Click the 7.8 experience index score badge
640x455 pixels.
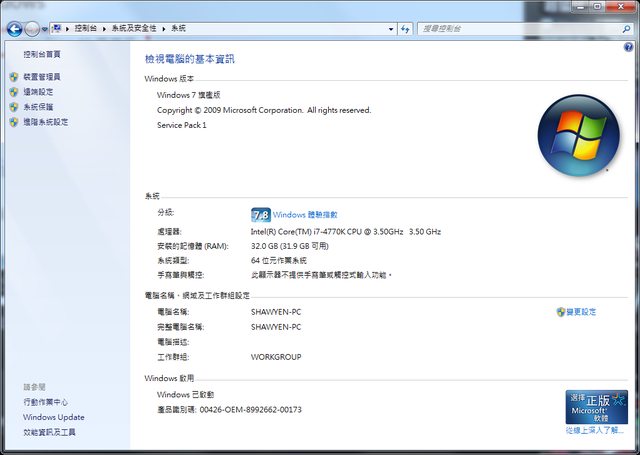[x=260, y=214]
